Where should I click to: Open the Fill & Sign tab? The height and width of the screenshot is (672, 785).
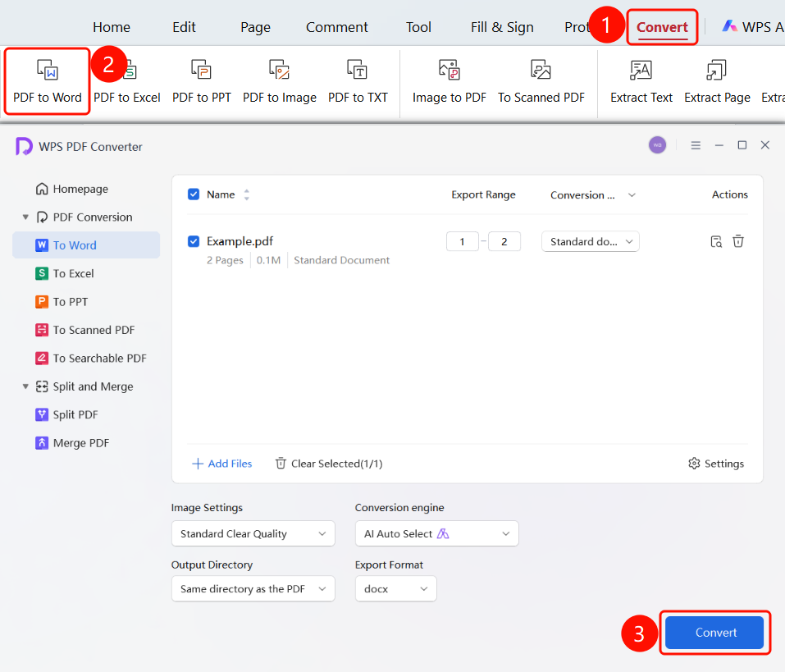502,27
